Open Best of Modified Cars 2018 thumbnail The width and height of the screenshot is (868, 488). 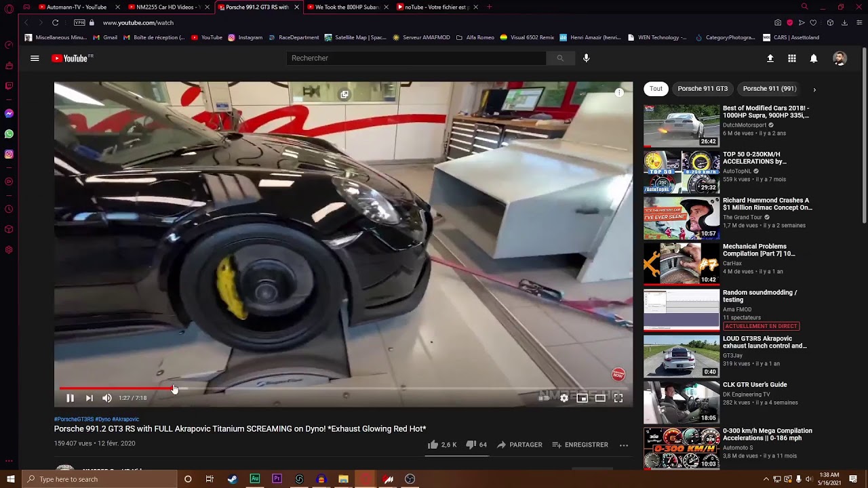(682, 126)
